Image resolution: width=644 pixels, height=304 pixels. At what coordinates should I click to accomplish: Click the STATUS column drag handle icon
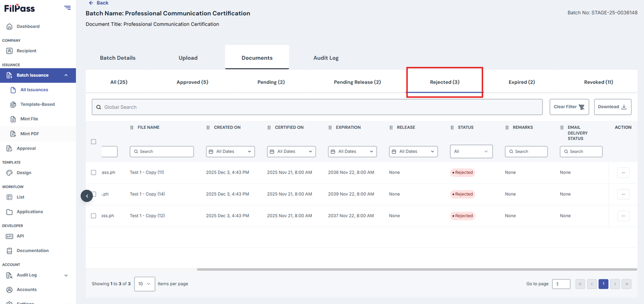coord(452,128)
